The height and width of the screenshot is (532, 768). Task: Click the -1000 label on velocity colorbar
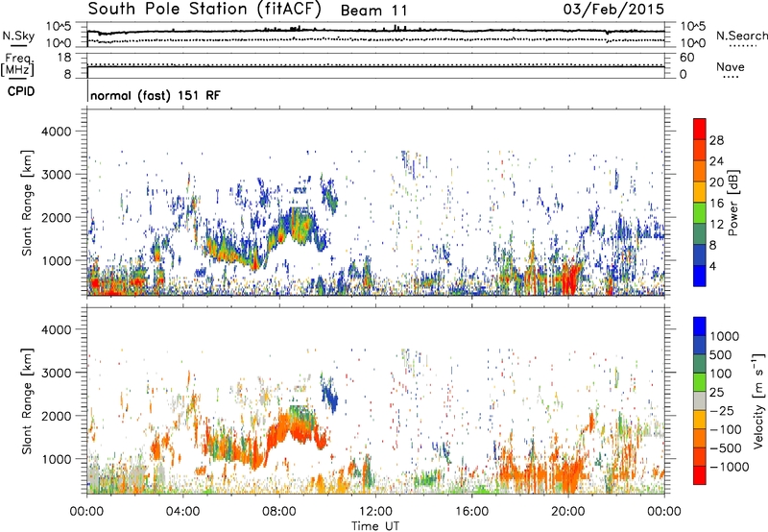coord(729,467)
